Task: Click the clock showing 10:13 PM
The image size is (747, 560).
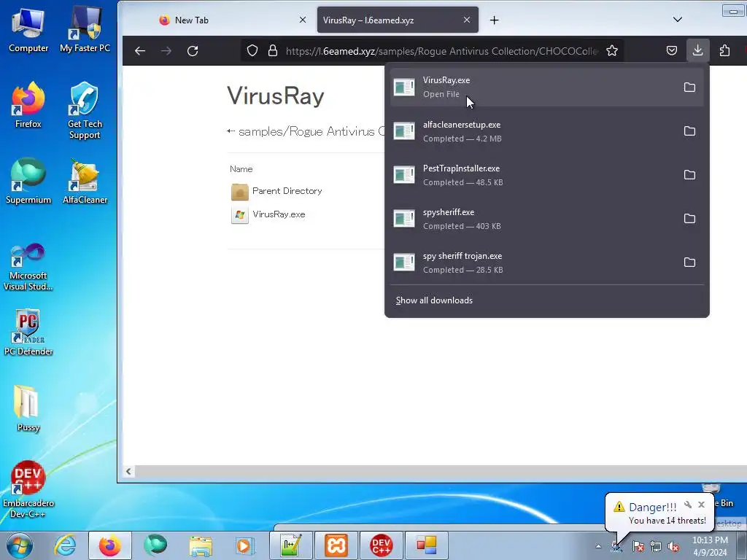Action: click(710, 546)
